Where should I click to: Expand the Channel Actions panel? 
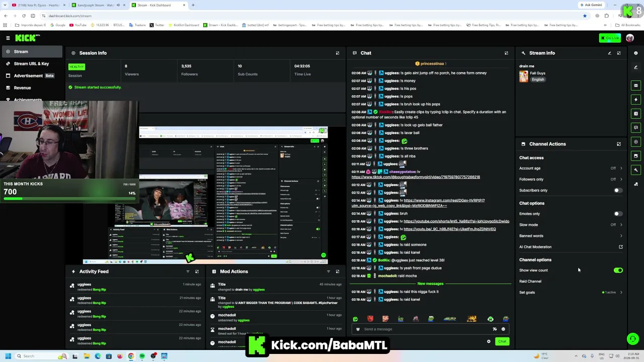[619, 144]
